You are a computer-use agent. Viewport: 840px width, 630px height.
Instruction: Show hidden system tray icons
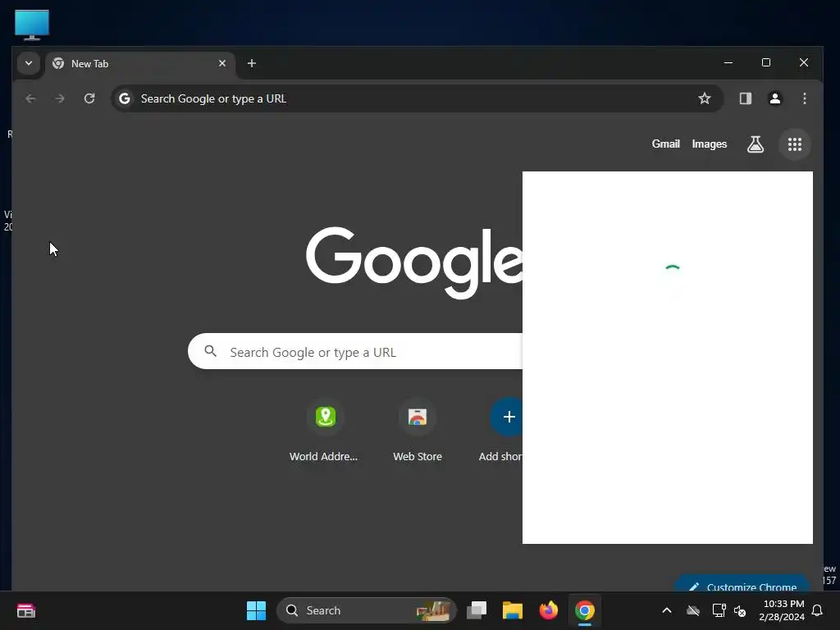pyautogui.click(x=667, y=610)
